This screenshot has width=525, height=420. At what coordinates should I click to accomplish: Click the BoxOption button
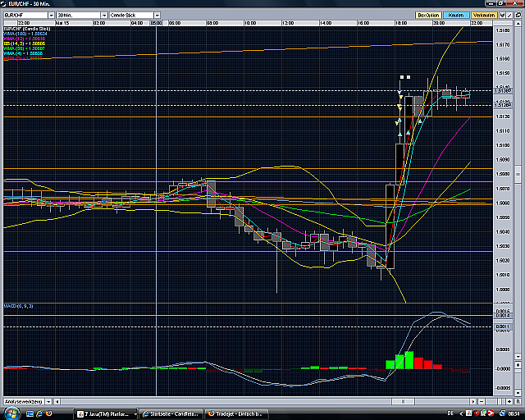(x=427, y=15)
